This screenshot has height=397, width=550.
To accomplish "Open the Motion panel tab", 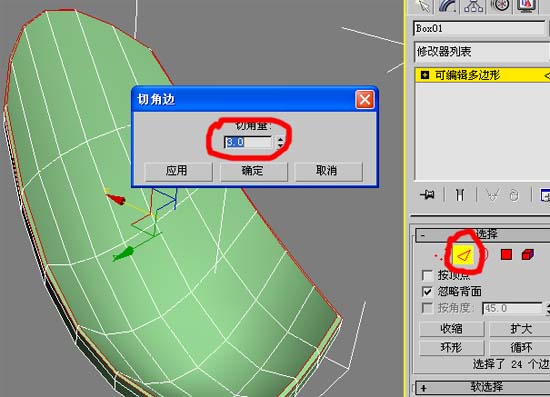I will click(500, 6).
